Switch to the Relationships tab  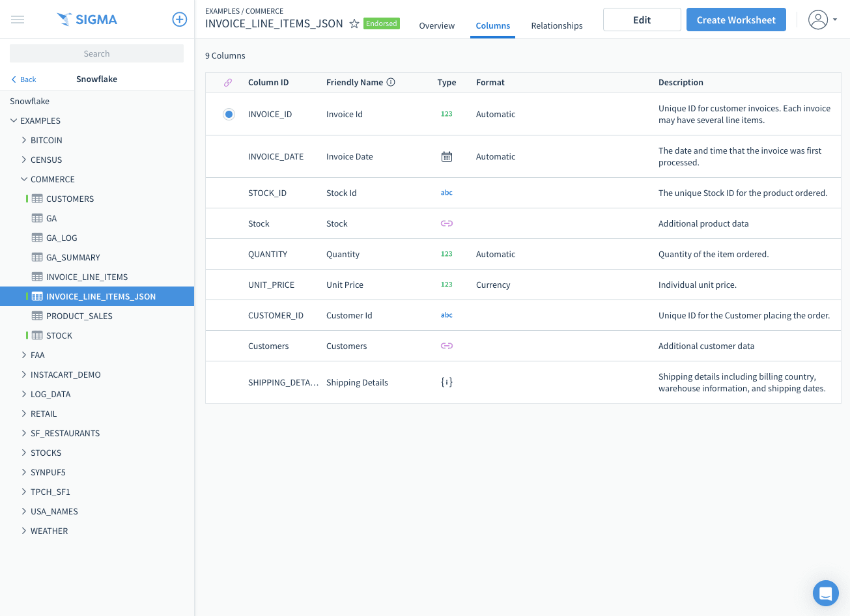[556, 26]
